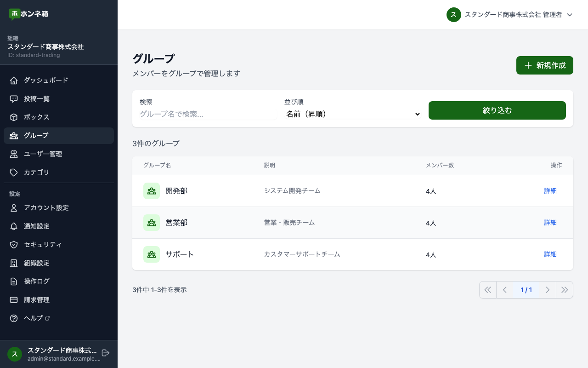The image size is (588, 368).
Task: Click the 新規作成 button
Action: click(544, 65)
